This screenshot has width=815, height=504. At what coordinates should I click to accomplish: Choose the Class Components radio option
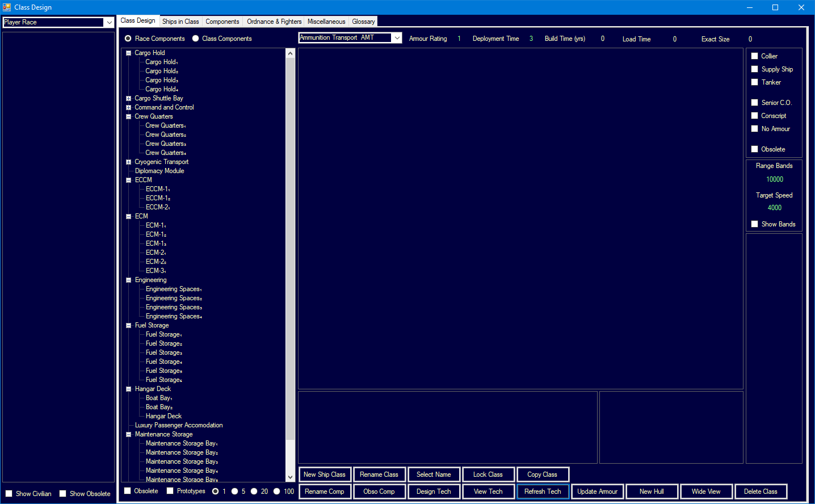[196, 39]
